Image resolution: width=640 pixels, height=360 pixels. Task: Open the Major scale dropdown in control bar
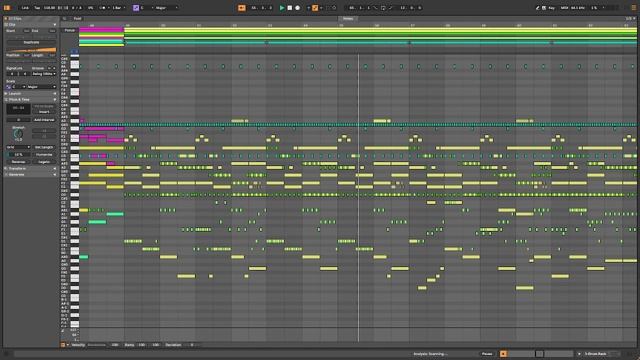167,8
